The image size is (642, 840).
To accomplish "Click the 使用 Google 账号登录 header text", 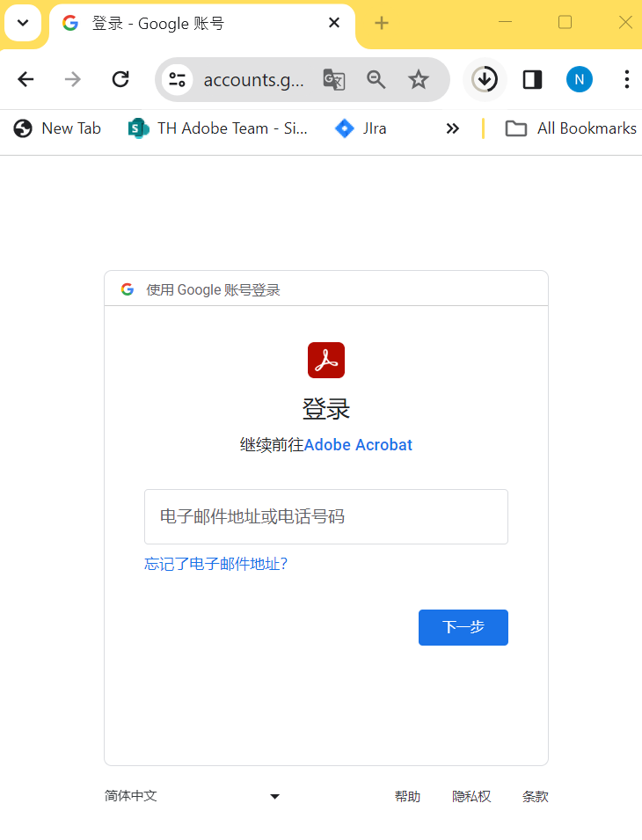I will click(213, 289).
